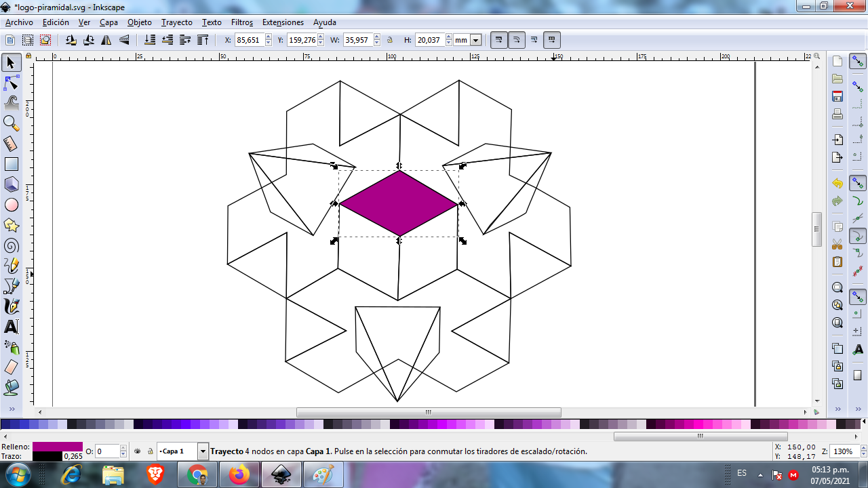868x488 pixels.
Task: Toggle scale rounded corners option
Action: point(516,40)
